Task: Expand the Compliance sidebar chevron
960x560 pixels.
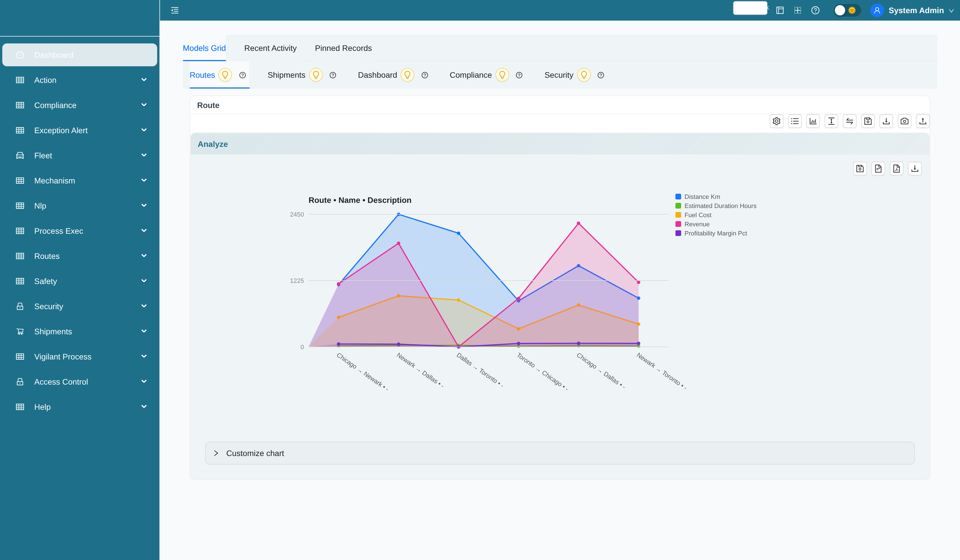Action: [144, 105]
